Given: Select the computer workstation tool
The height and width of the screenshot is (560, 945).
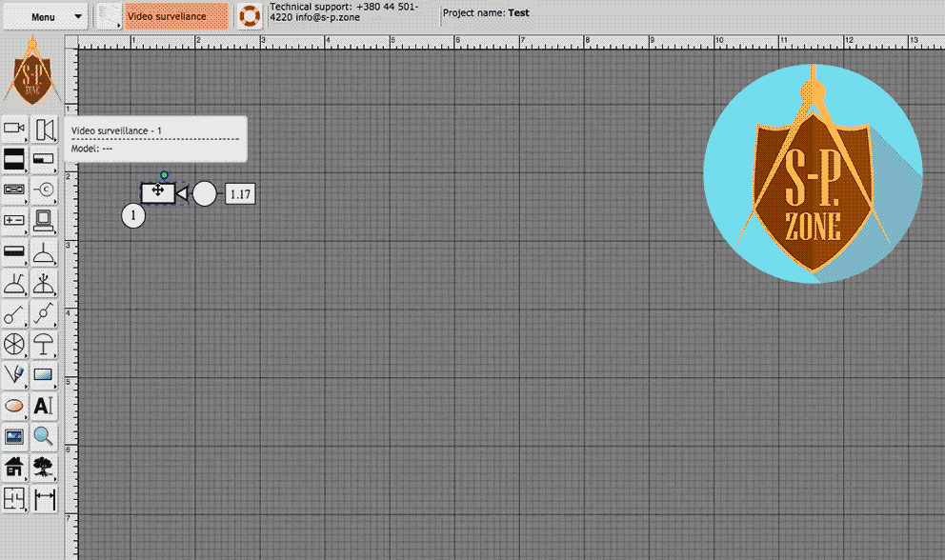Looking at the screenshot, I should 44,221.
